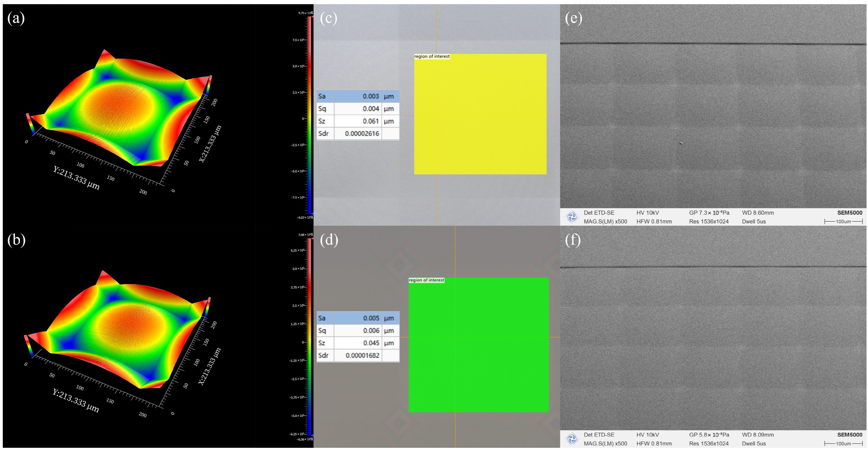Click the MAG.S(LM) x500 label in panel (f)
The height and width of the screenshot is (450, 868).
(x=605, y=444)
